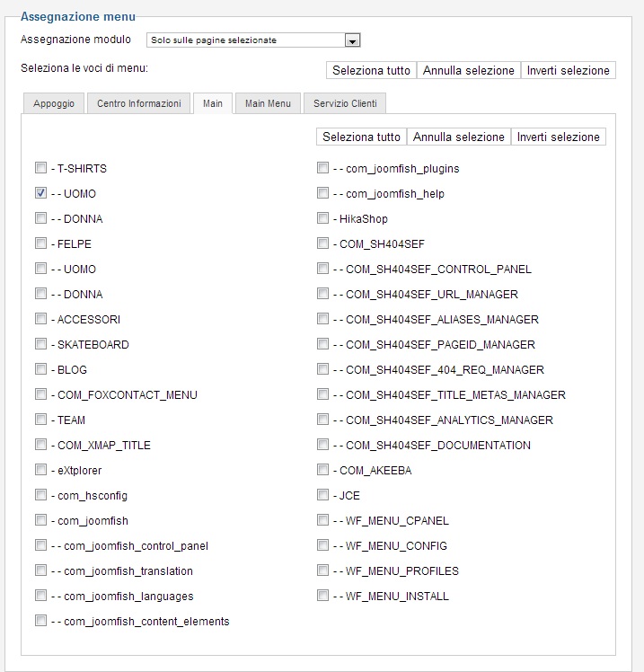This screenshot has height=672, width=644.
Task: Uncheck the checked UOMO checkbox
Action: click(x=40, y=193)
